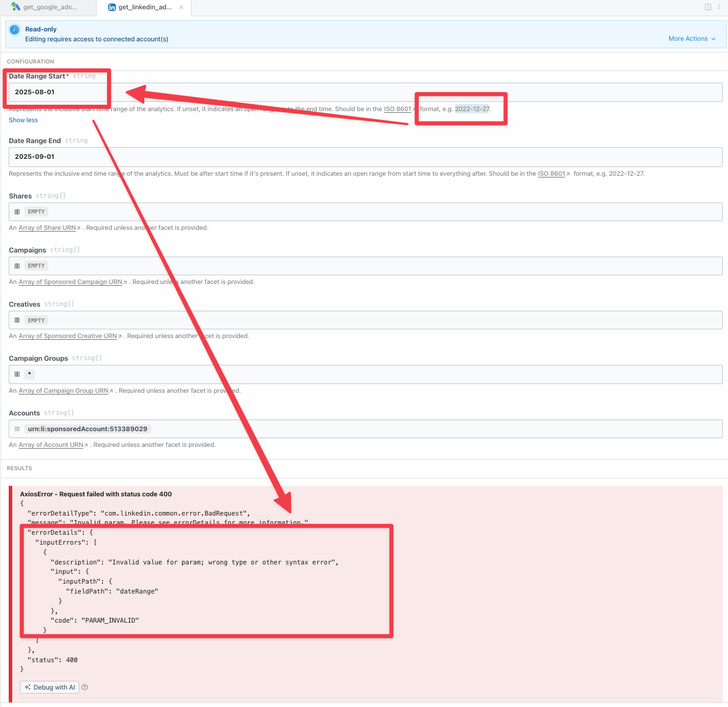Click the split view icon at top right
The image size is (728, 707).
pos(708,7)
